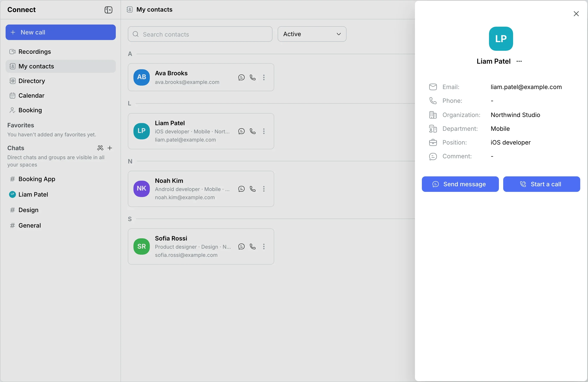
Task: Open the Liam Patel direct chat
Action: pyautogui.click(x=60, y=195)
